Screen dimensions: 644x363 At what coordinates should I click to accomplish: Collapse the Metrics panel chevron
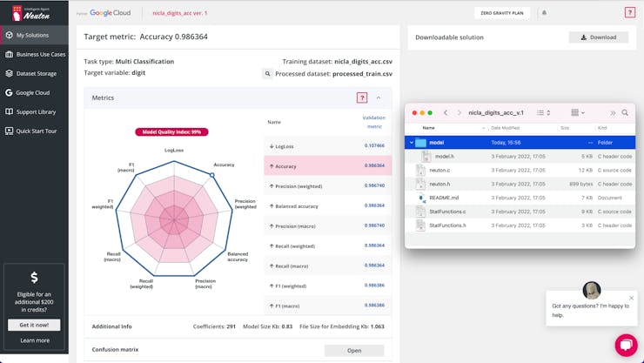coord(379,97)
